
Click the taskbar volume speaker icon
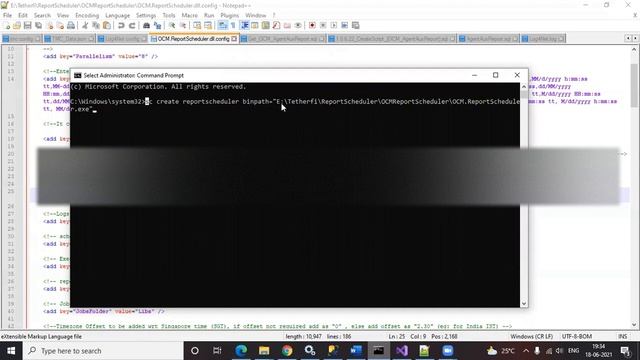pyautogui.click(x=559, y=351)
